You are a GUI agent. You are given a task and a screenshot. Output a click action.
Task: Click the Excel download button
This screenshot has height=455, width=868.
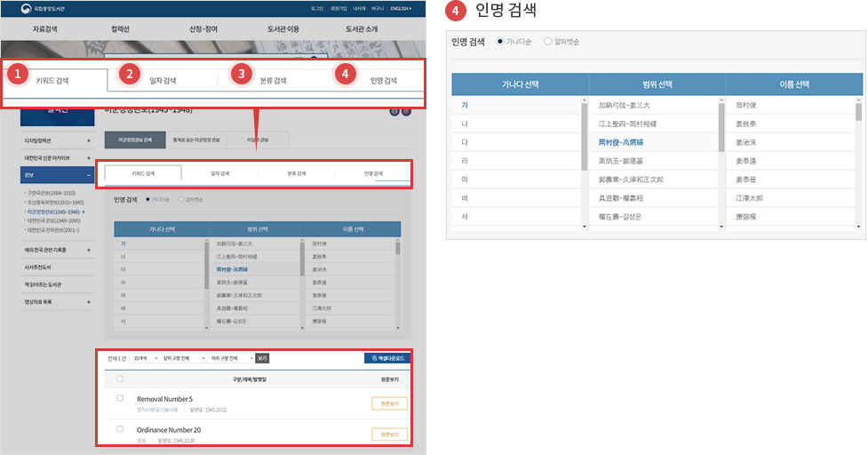[x=387, y=358]
